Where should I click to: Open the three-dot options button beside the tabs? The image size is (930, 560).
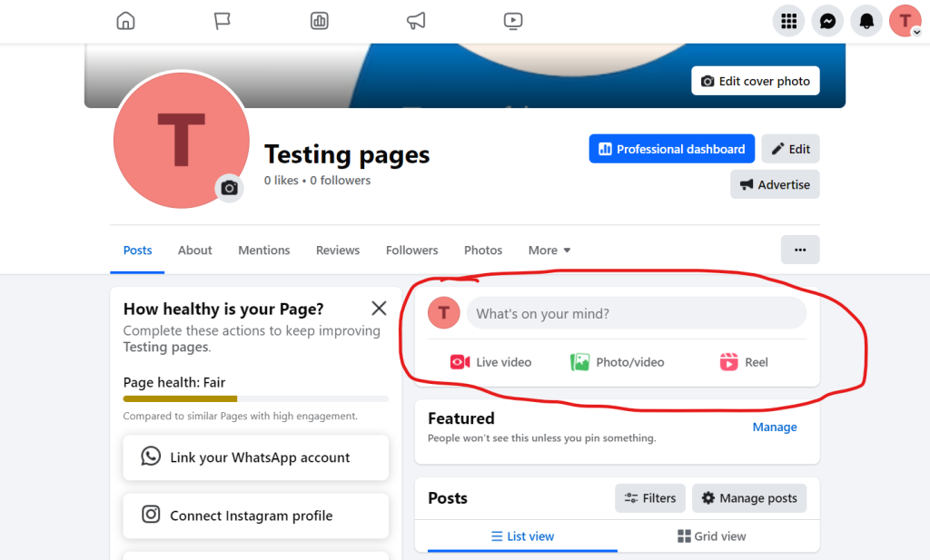(800, 250)
